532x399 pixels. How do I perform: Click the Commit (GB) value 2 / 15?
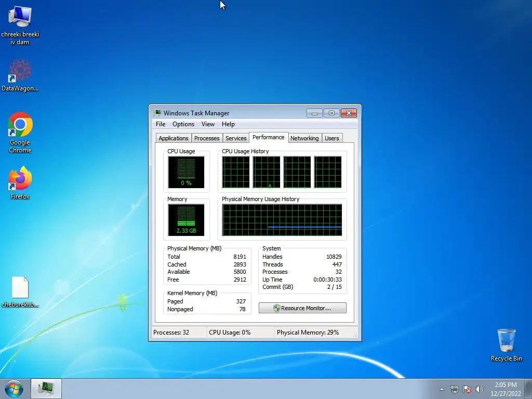tap(334, 287)
